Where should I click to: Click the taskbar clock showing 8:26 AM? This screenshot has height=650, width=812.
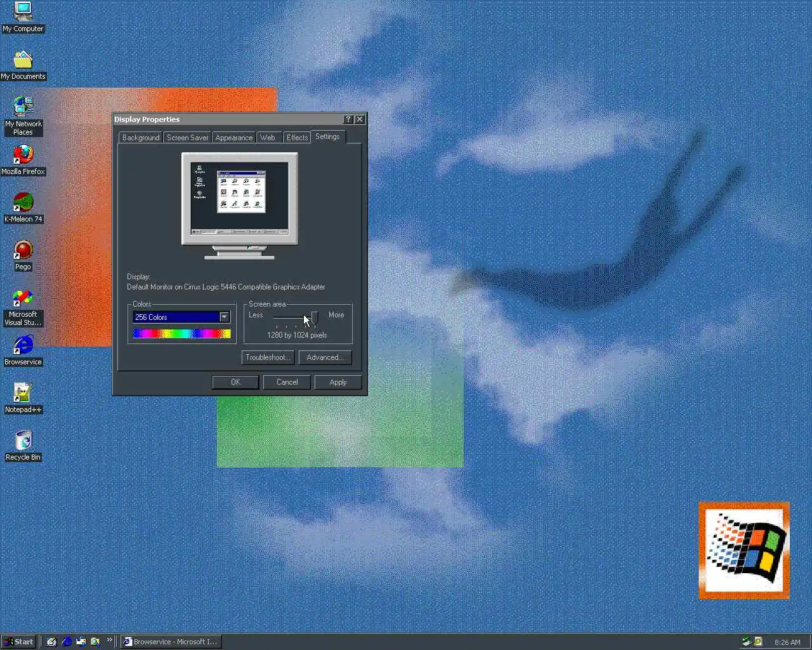tap(787, 642)
